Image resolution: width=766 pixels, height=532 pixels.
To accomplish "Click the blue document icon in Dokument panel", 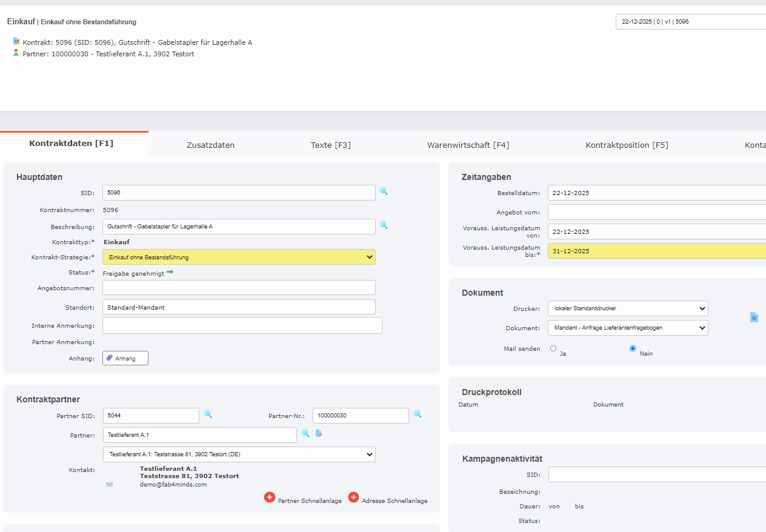I will 754,317.
